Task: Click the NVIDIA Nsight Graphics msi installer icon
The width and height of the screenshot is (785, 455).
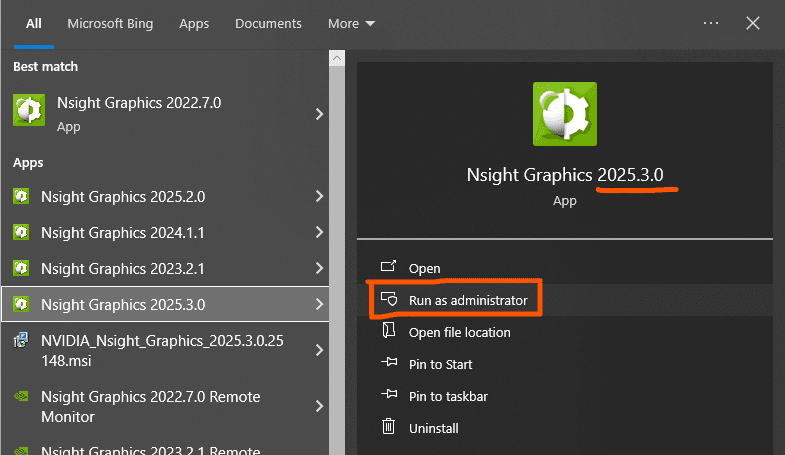Action: 21,340
